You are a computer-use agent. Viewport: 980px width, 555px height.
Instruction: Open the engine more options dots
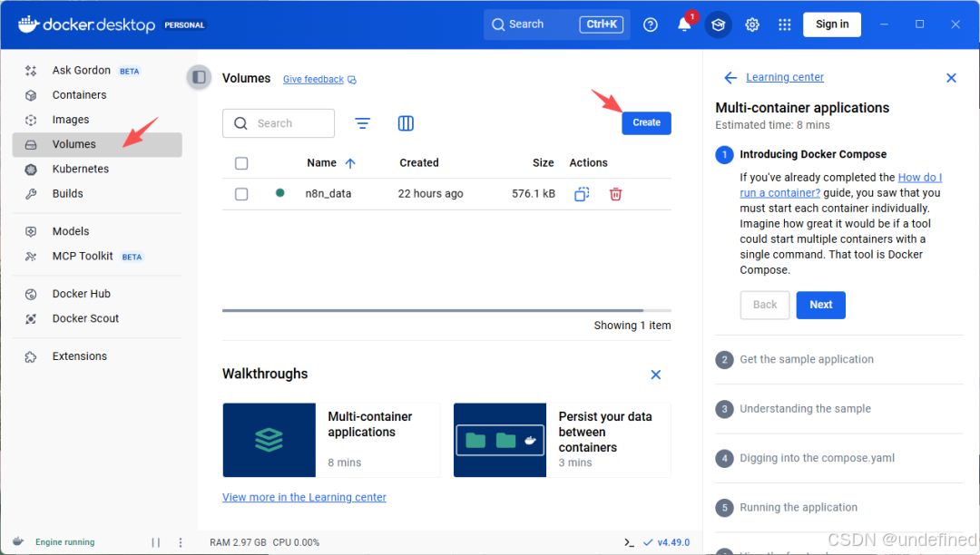point(181,542)
